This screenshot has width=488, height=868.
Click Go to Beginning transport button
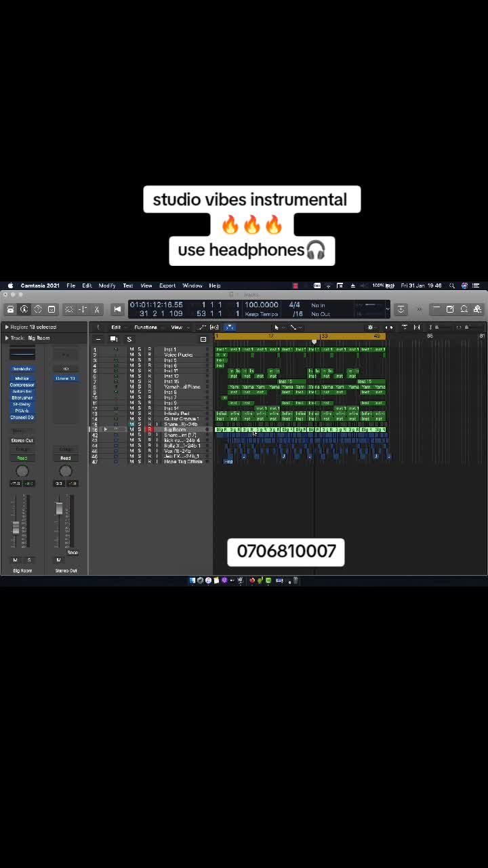[x=117, y=309]
